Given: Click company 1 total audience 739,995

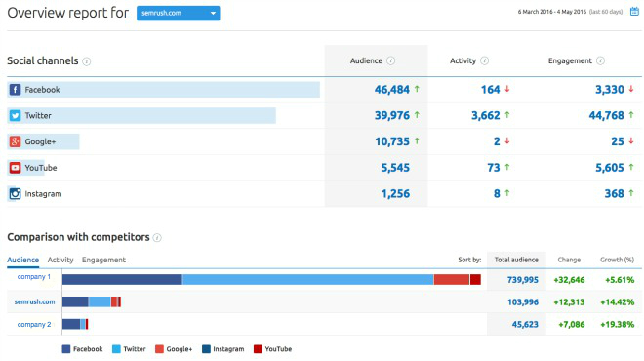Looking at the screenshot, I should [522, 280].
